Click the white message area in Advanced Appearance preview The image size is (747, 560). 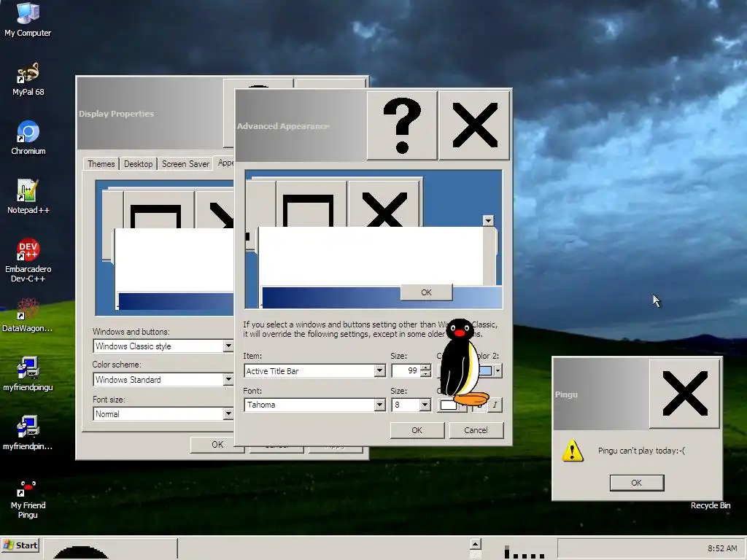pyautogui.click(x=370, y=256)
